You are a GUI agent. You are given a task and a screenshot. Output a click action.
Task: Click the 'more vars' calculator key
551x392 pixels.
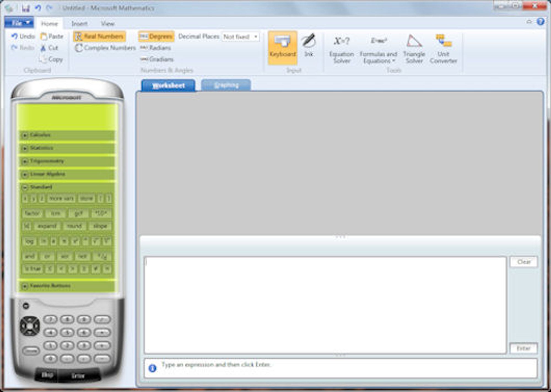coord(61,198)
